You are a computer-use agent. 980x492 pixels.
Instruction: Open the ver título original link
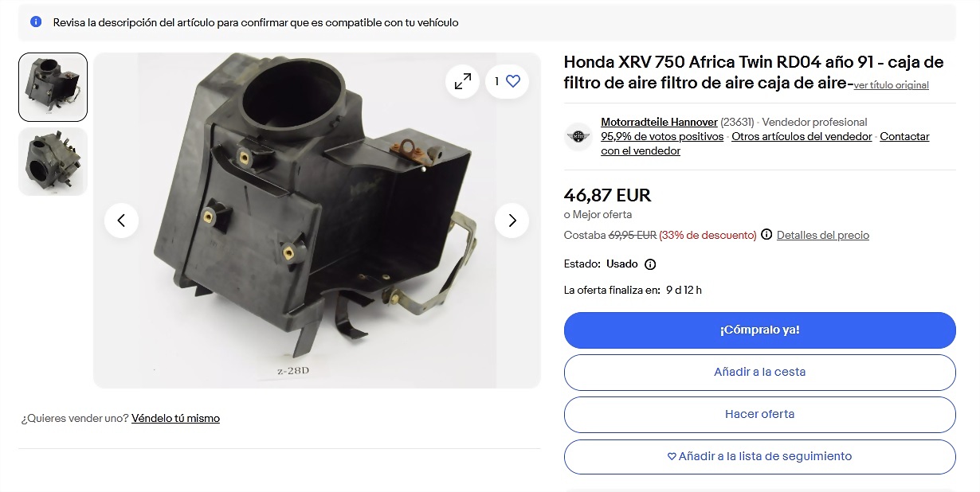pyautogui.click(x=892, y=85)
